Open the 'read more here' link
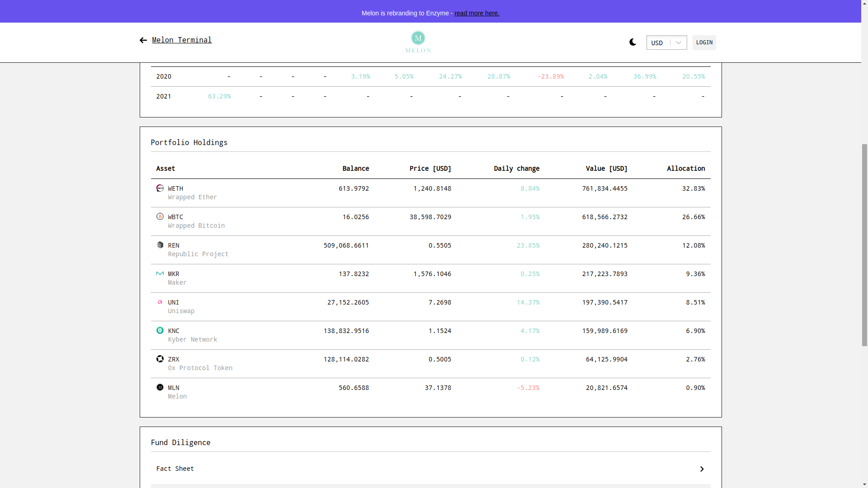 tap(476, 13)
